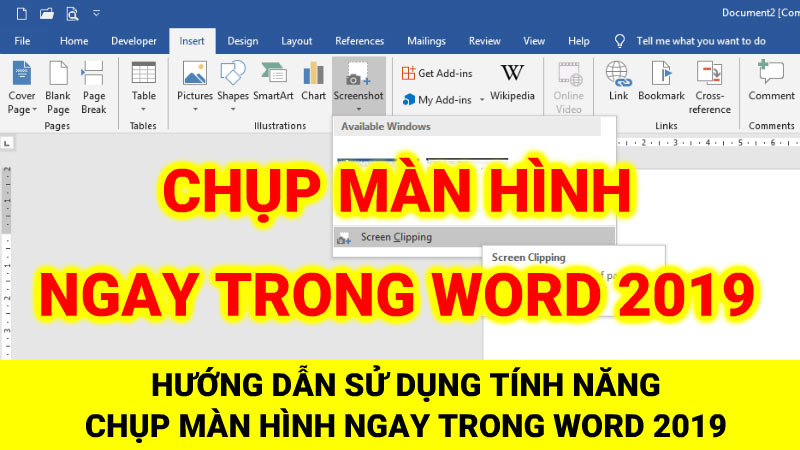Click the Open folder icon in the quick access toolbar
Image resolution: width=800 pixels, height=450 pixels.
47,13
